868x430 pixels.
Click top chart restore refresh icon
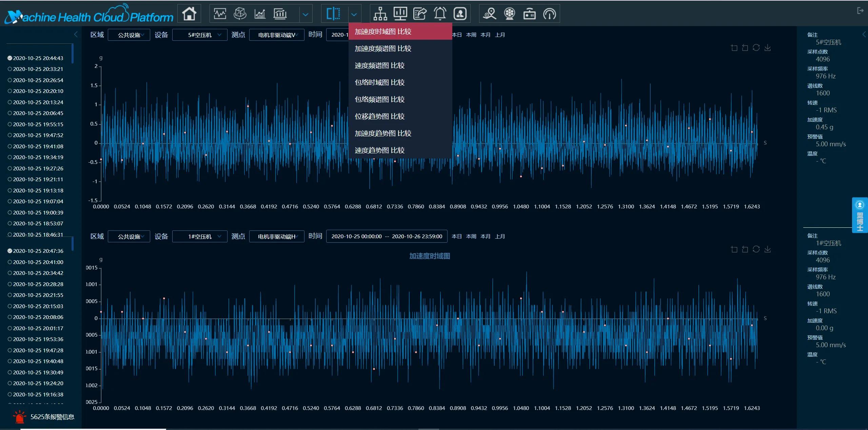pyautogui.click(x=756, y=48)
